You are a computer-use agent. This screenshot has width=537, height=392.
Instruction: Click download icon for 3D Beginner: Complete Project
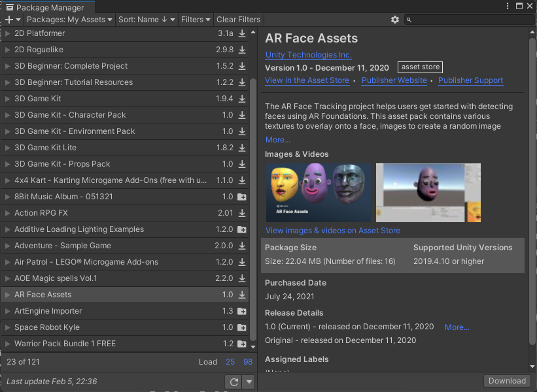coord(242,66)
